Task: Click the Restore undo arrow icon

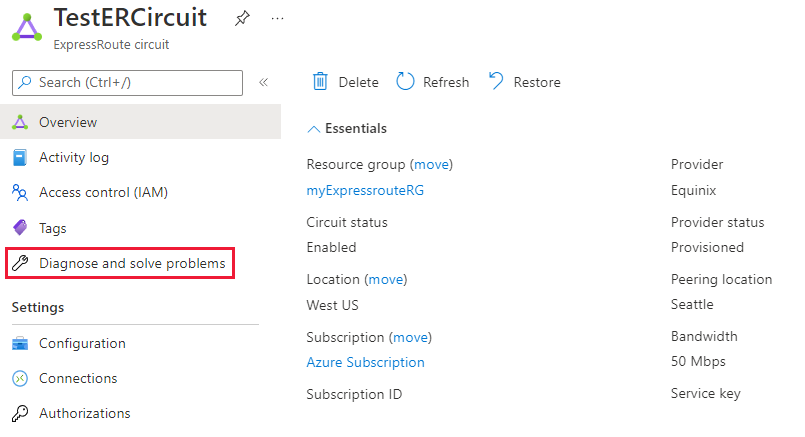Action: tap(496, 82)
